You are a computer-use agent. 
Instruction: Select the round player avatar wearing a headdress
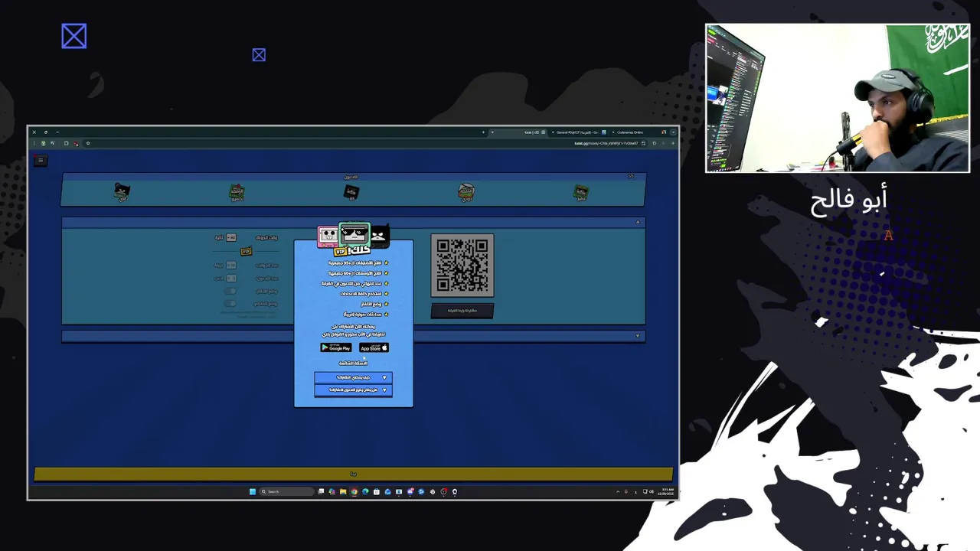click(x=466, y=192)
